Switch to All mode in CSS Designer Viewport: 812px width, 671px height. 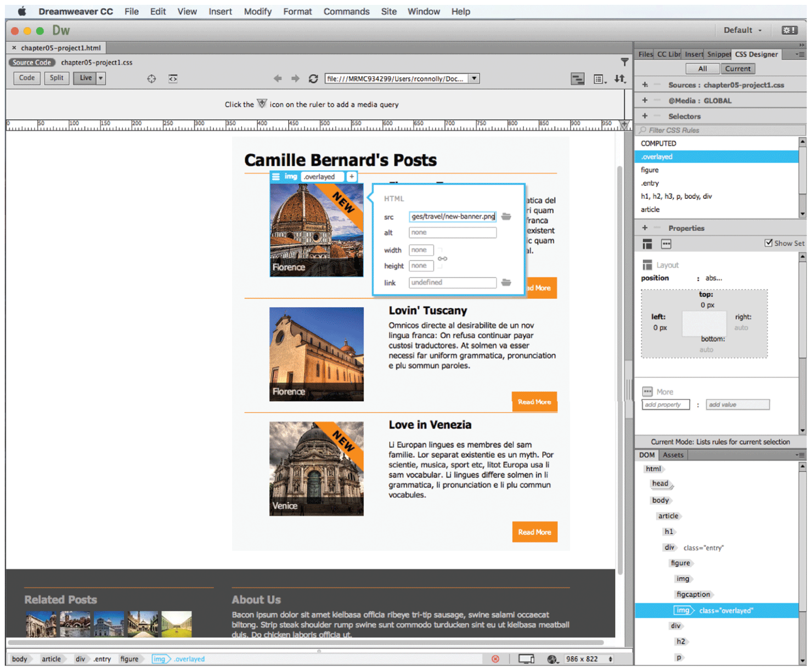click(x=702, y=69)
